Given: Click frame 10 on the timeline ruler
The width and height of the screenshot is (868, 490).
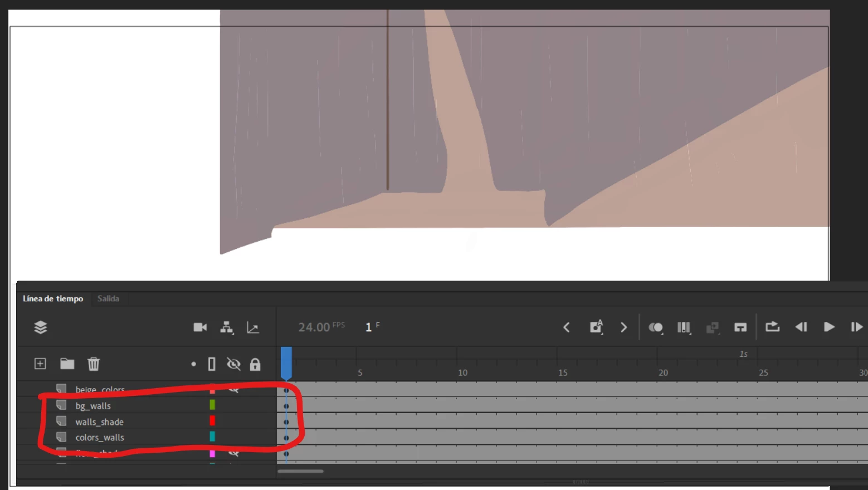Looking at the screenshot, I should point(463,372).
